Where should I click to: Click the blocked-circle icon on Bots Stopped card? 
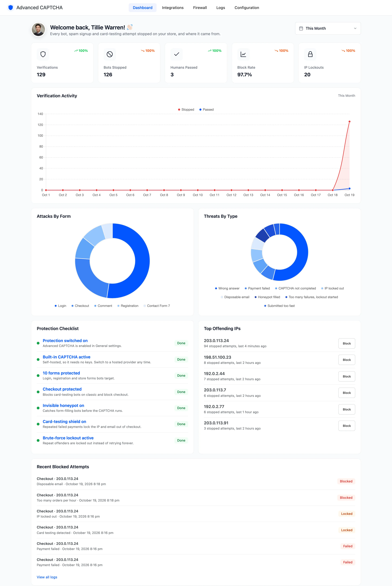click(x=110, y=54)
